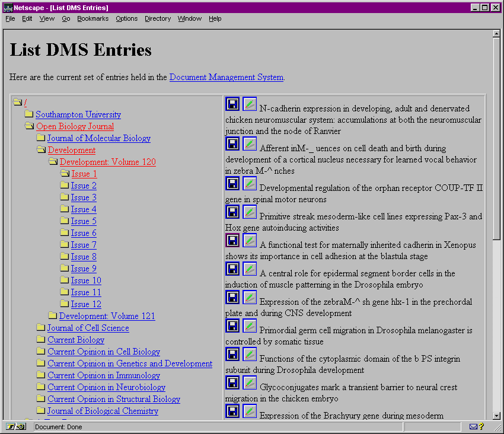Click the vertical scrollbar down arrow
This screenshot has width=504, height=434.
(x=497, y=416)
